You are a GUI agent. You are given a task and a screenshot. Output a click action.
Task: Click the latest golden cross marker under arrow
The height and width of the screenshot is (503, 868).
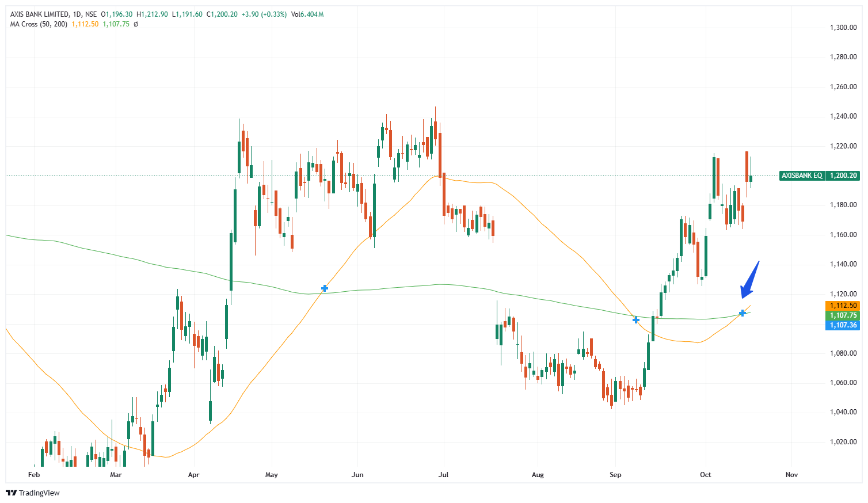pyautogui.click(x=743, y=313)
